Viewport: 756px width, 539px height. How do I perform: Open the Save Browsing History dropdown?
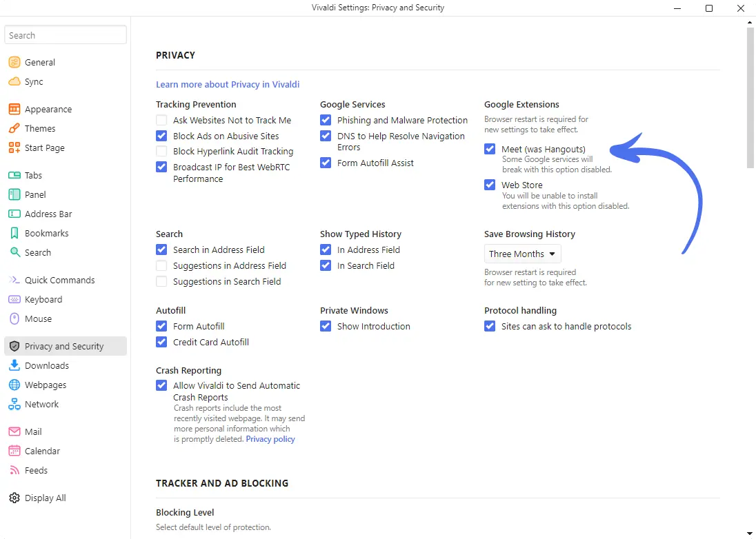coord(522,254)
